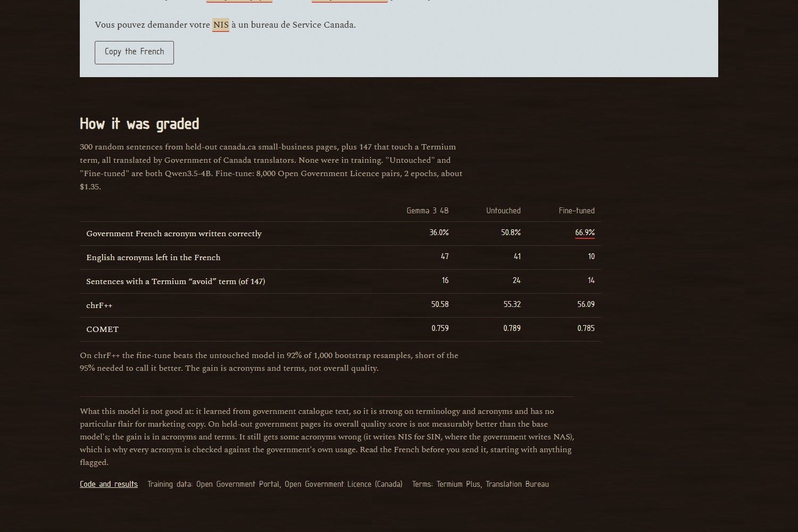Click the Gemma 3 4B column header

click(x=427, y=211)
